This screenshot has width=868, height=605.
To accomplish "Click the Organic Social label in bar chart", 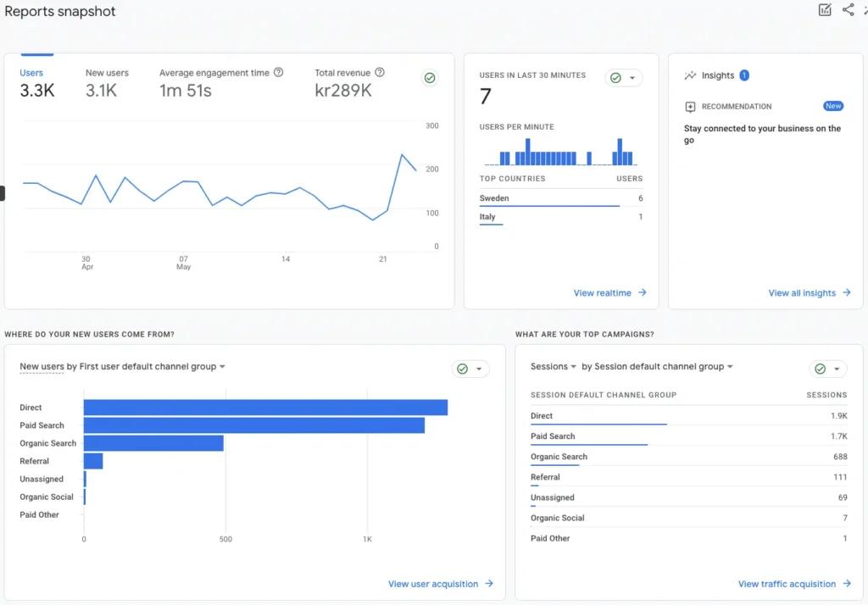I will tap(47, 497).
